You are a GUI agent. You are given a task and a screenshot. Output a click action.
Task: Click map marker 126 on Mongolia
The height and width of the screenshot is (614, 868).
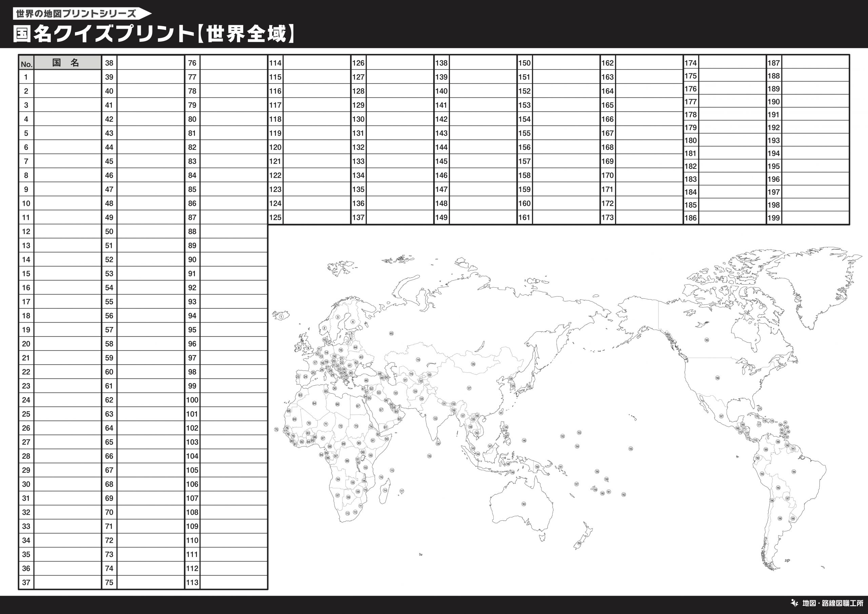click(473, 364)
